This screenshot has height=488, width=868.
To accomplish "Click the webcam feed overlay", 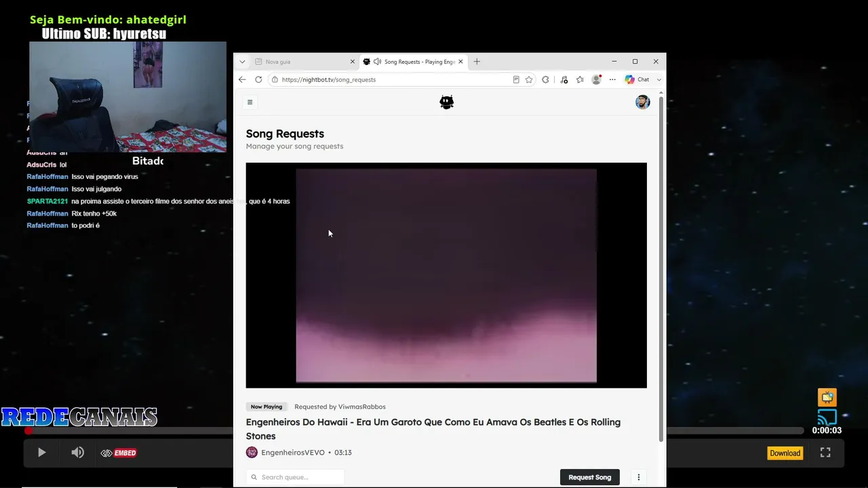I will [127, 97].
